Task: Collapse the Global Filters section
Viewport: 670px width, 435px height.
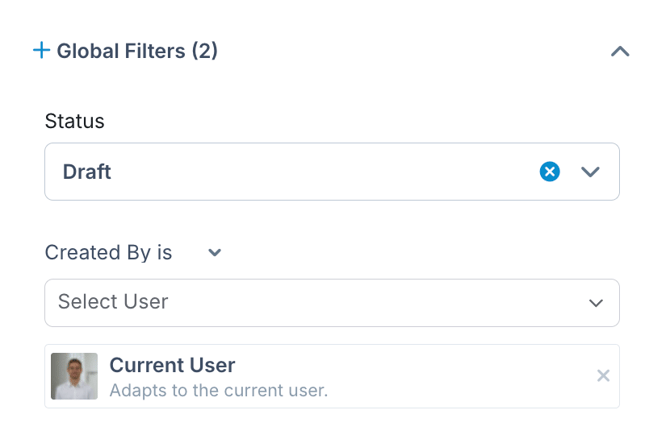Action: (620, 51)
